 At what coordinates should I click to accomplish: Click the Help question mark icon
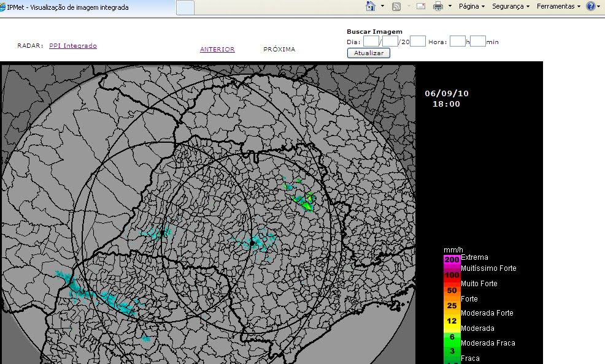point(590,6)
